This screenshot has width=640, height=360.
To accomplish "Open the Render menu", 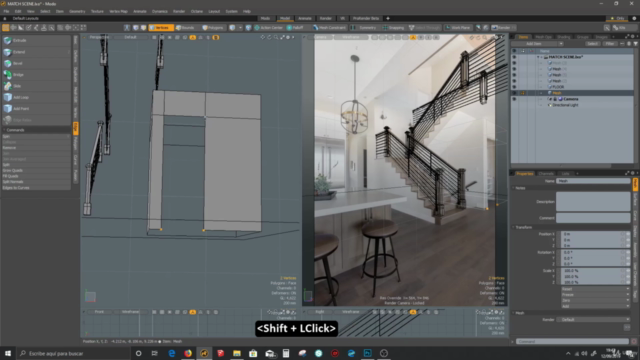I will (179, 11).
